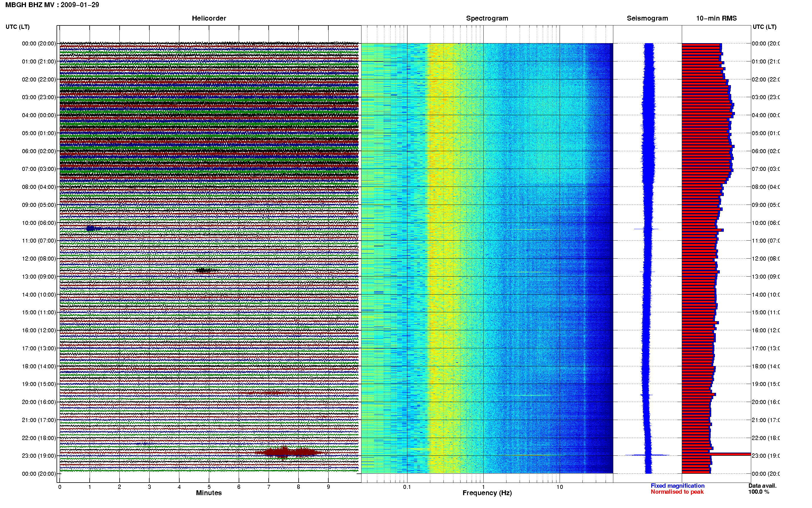Click the '0.1' frequency tick label
The image size is (812, 508).
(407, 487)
